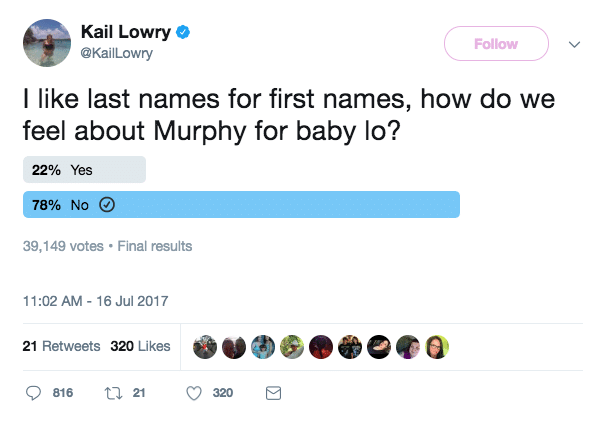The image size is (604, 426).
Task: Open the tweet options chevron menu
Action: click(574, 44)
